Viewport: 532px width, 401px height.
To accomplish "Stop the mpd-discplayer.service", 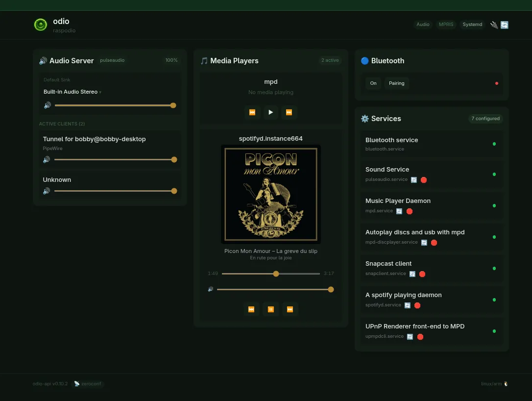I will coord(434,243).
